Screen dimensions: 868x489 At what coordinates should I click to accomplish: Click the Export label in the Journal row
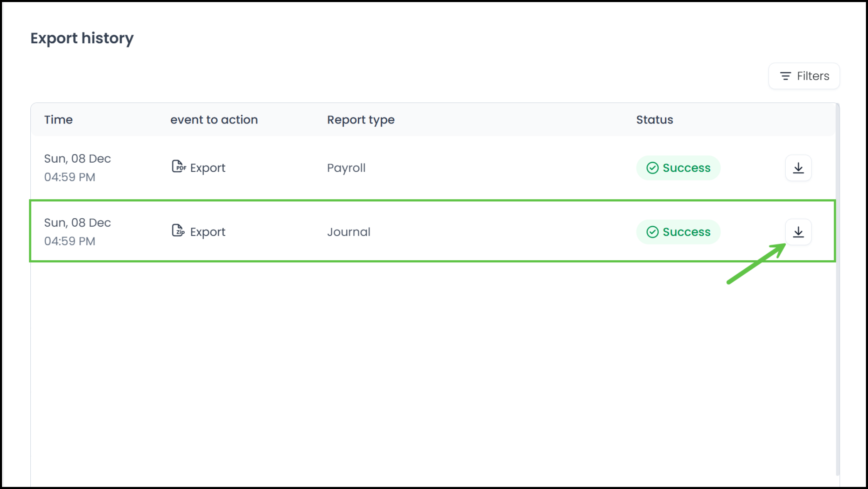tap(208, 232)
